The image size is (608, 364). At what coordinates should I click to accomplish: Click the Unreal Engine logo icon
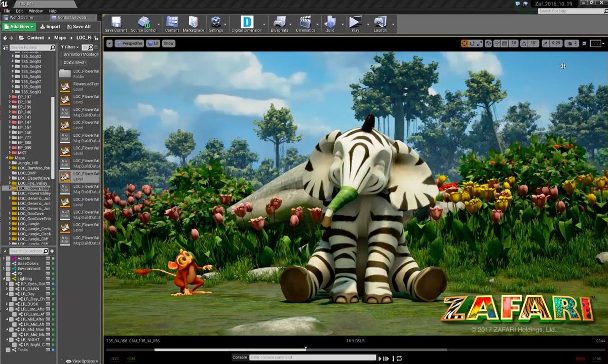click(5, 4)
